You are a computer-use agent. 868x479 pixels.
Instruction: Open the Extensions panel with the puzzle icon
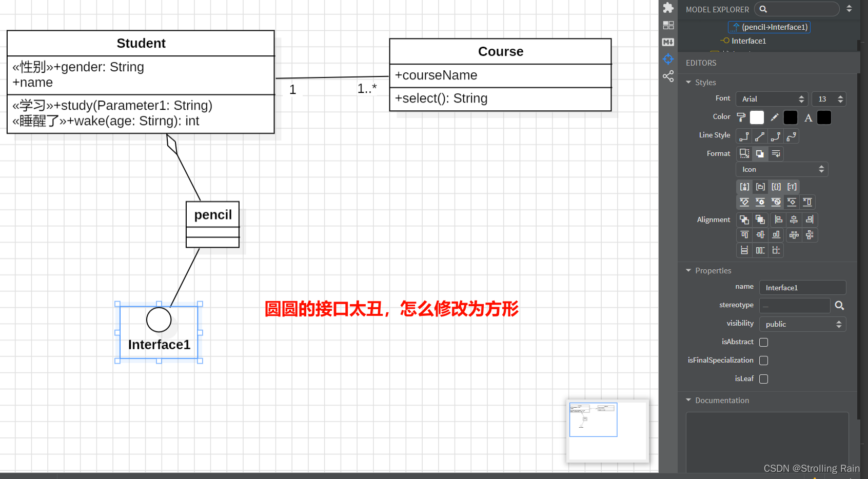click(668, 8)
